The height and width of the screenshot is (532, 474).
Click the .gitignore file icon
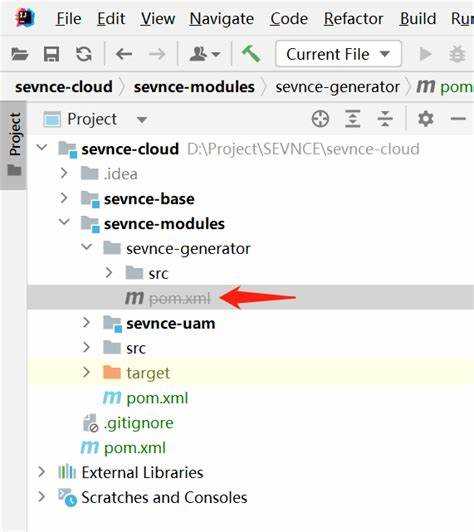[90, 423]
